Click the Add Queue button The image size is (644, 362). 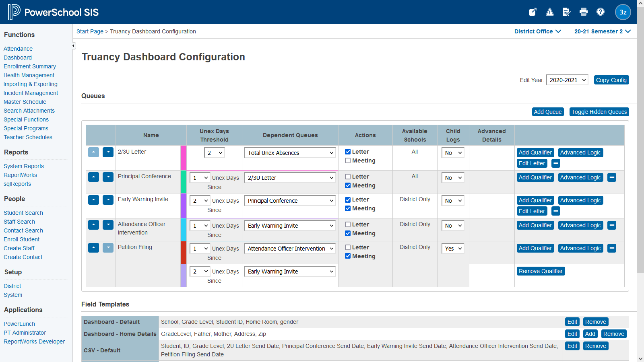(x=547, y=112)
